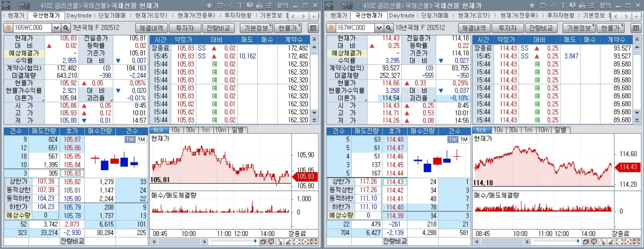Switch to 투자자현황 tab in 10-year bond window

[561, 16]
